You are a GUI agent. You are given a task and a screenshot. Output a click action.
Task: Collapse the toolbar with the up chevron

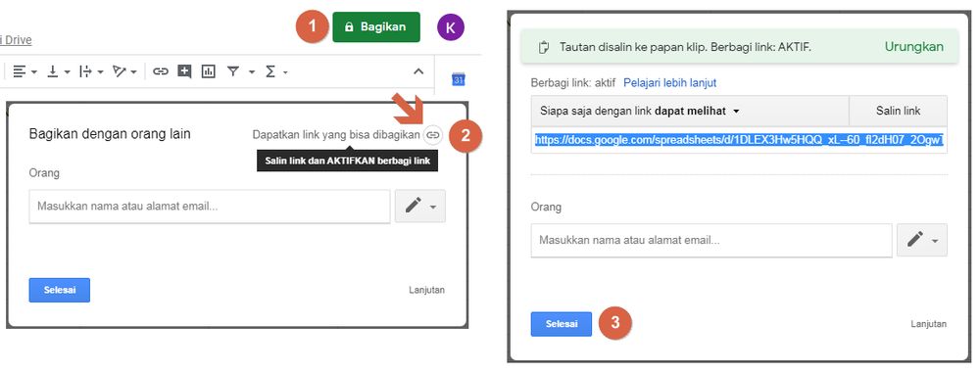click(418, 71)
